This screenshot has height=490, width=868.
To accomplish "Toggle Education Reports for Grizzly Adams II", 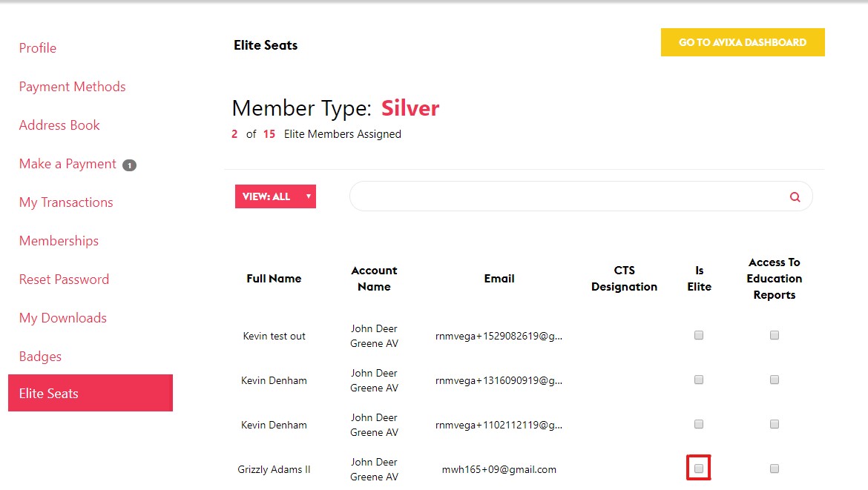I will [775, 469].
